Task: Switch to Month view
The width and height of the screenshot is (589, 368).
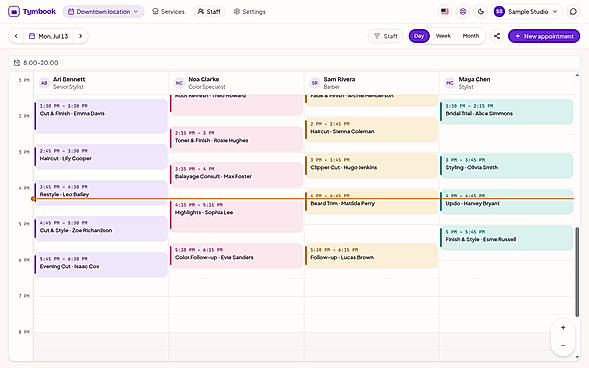Action: point(471,36)
